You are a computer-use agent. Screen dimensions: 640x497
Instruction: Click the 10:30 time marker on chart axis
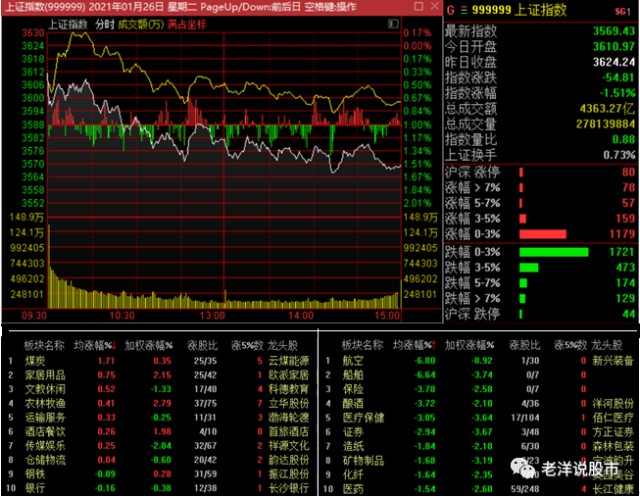coord(122,314)
